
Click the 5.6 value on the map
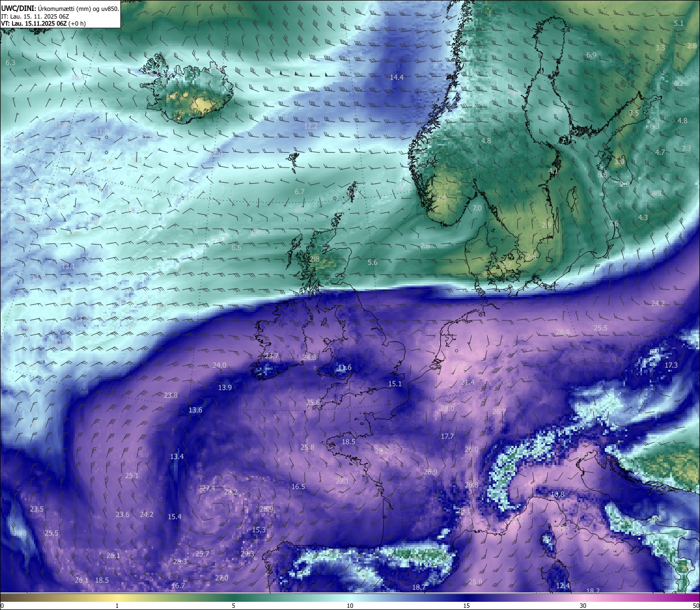(x=372, y=262)
